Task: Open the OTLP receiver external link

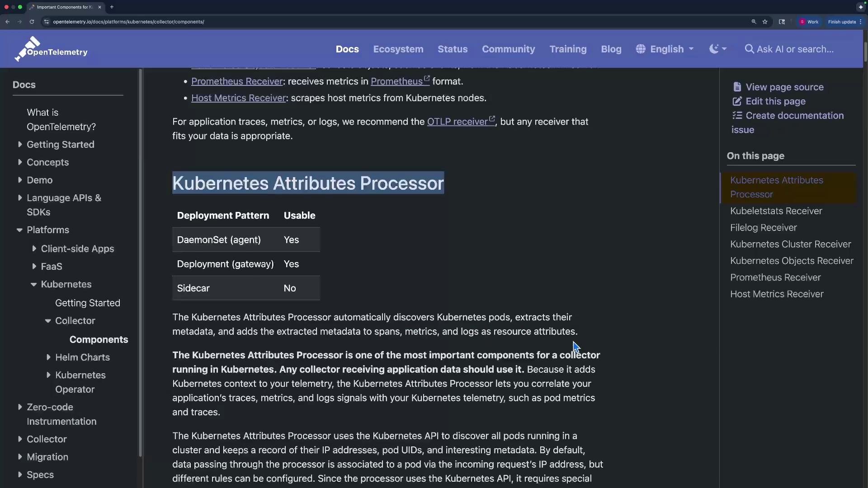Action: click(461, 122)
